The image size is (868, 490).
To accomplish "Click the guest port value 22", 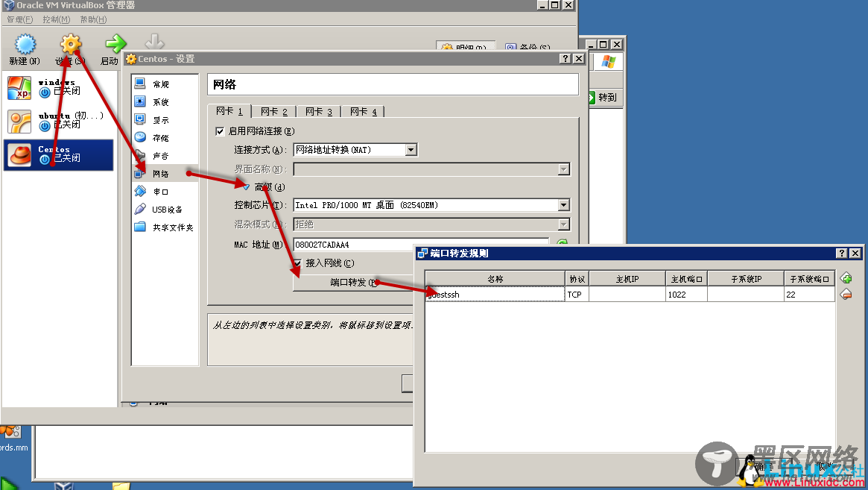I will coord(809,295).
